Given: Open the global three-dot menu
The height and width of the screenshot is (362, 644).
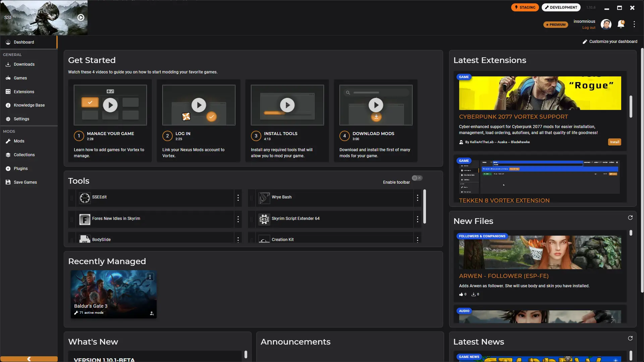Looking at the screenshot, I should pyautogui.click(x=634, y=24).
